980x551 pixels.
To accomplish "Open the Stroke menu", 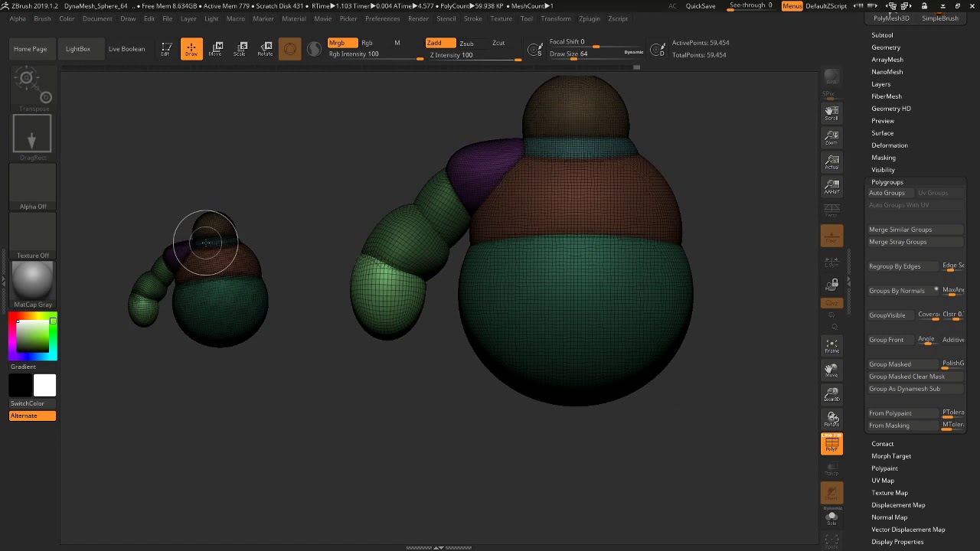I will [x=473, y=18].
